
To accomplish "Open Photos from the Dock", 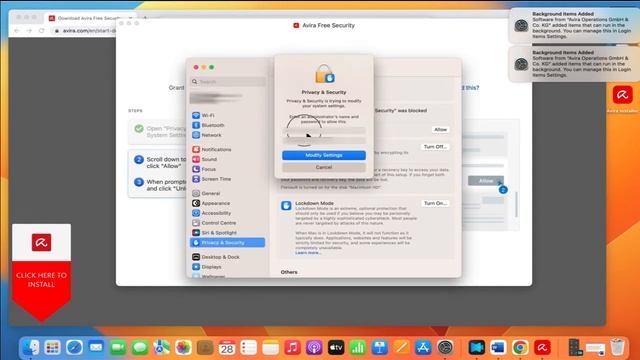I will 183,347.
